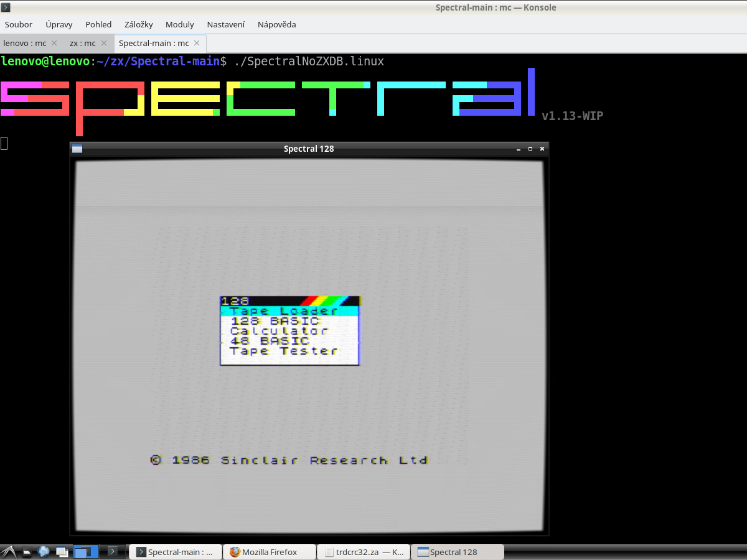Open the application launcher on the taskbar
Image resolution: width=747 pixels, height=560 pixels.
(x=8, y=552)
